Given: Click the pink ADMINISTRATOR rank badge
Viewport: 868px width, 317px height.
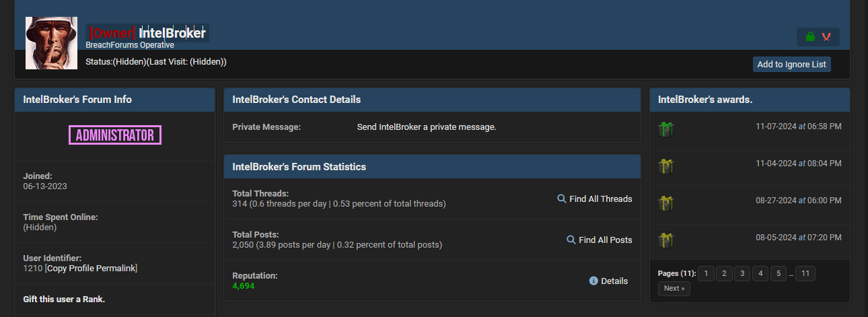Looking at the screenshot, I should click(115, 135).
